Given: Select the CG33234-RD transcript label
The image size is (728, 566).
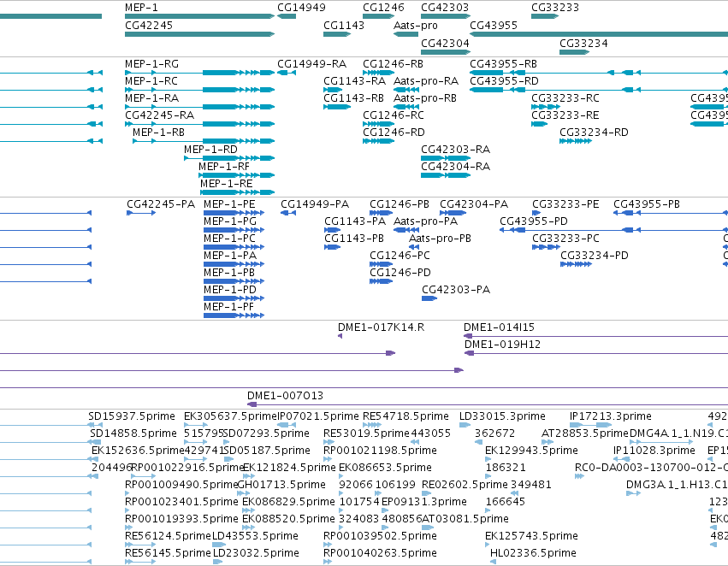Looking at the screenshot, I should pos(594,133).
